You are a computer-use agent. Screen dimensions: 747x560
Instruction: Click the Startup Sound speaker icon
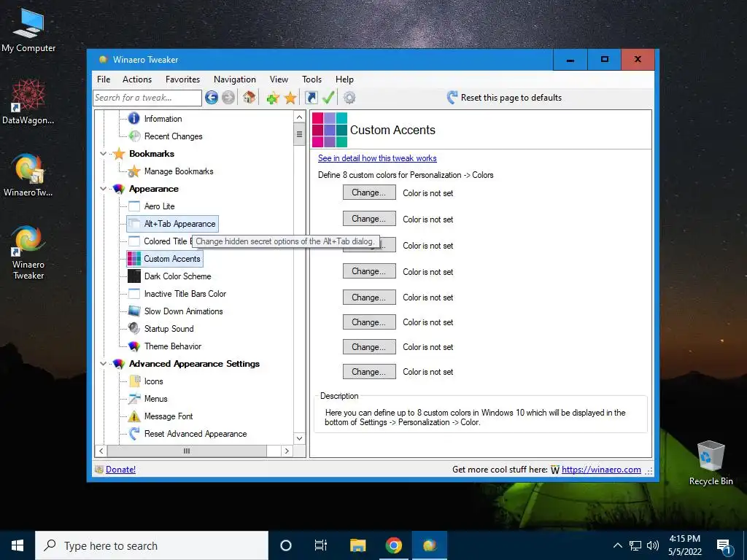pos(134,329)
